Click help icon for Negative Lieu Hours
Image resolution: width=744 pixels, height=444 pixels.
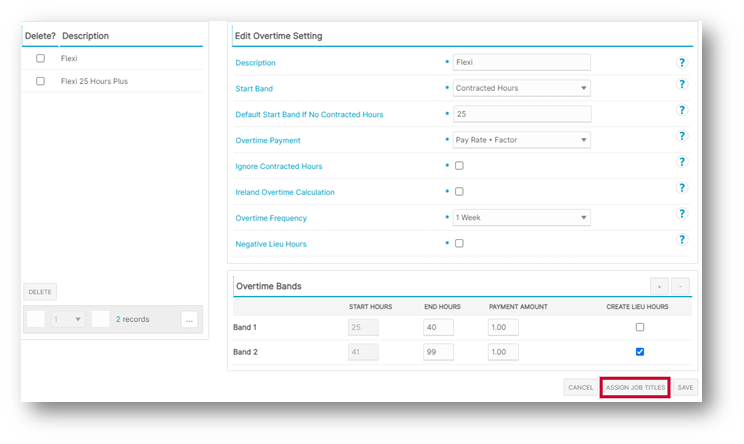[x=682, y=240]
